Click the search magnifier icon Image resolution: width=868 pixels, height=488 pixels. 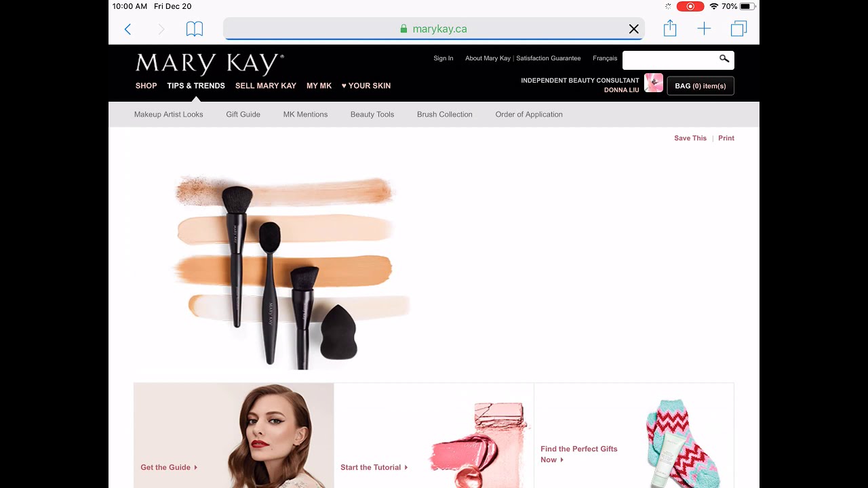click(x=724, y=59)
